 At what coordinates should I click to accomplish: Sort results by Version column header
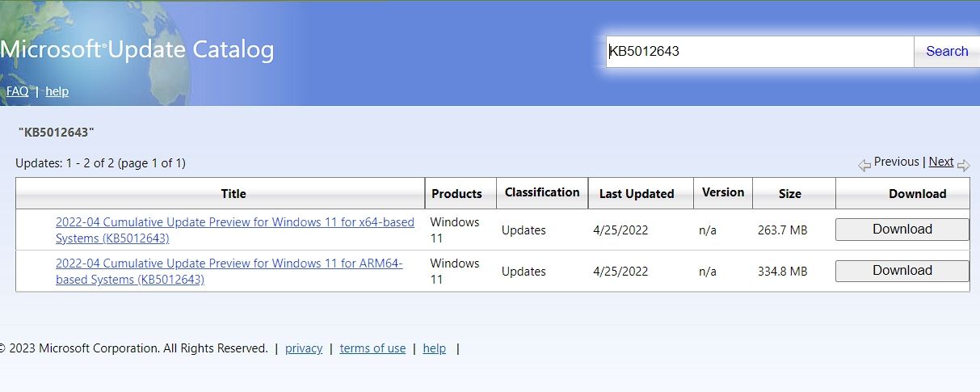(x=723, y=192)
